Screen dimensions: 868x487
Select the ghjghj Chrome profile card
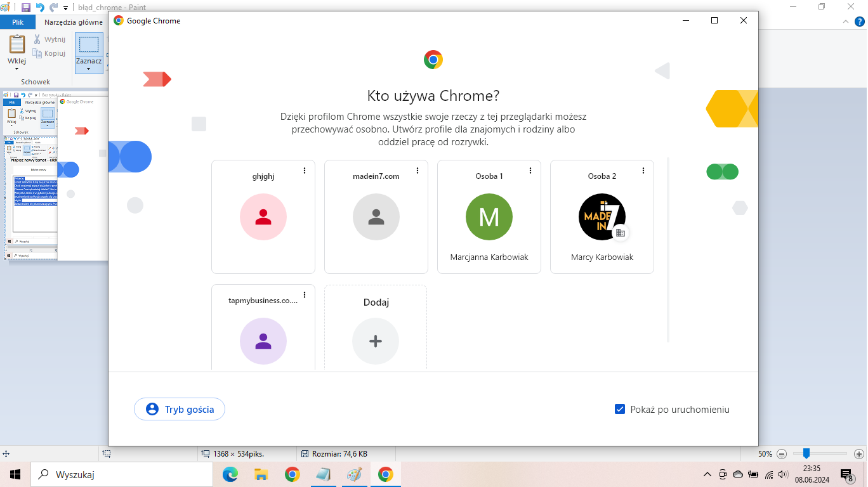[x=263, y=217]
